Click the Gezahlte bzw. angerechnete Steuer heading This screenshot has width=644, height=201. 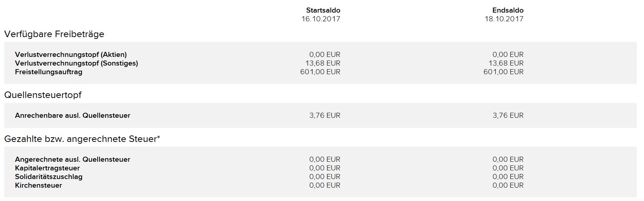(x=82, y=139)
